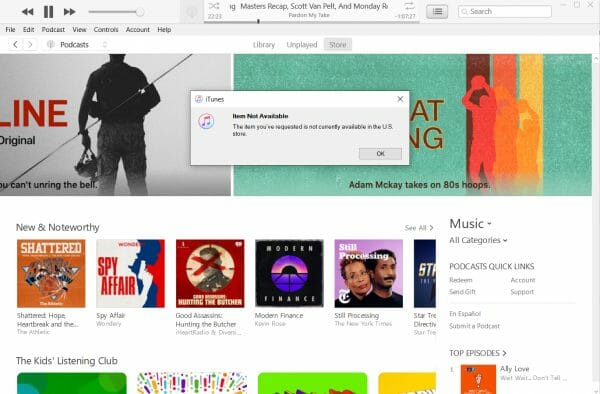Toggle repeat in the now playing bar
Screen dimensions: 600x394
click(409, 6)
